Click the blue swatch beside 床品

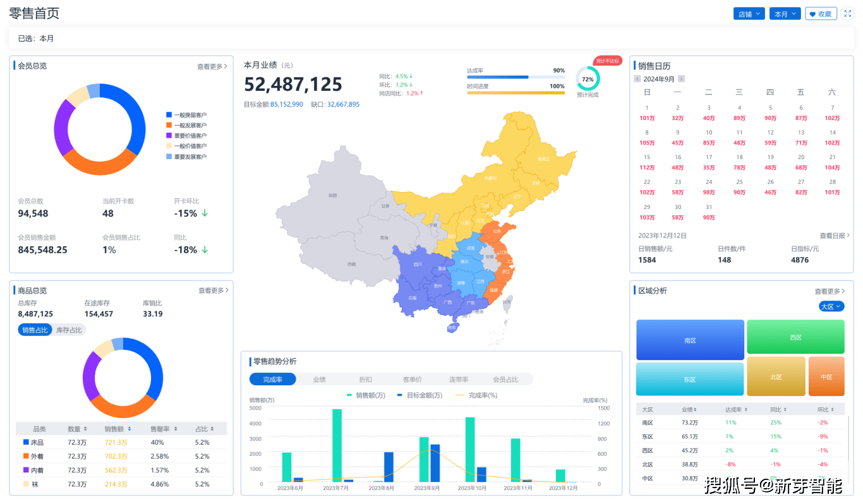26,442
